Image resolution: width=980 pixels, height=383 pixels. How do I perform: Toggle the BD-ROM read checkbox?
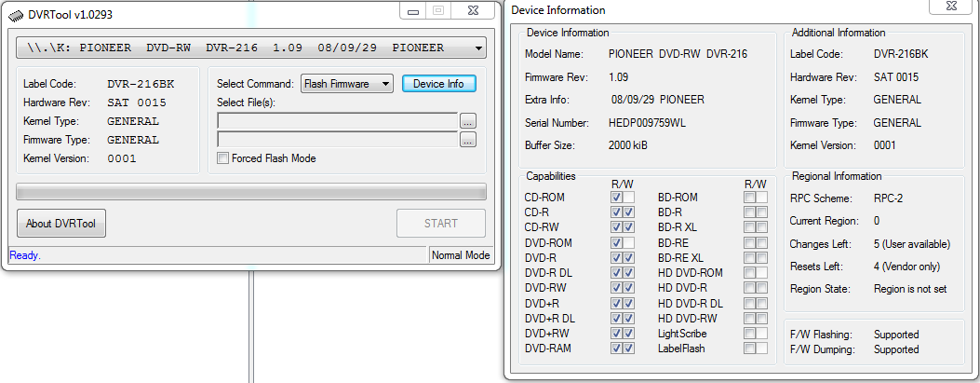(749, 198)
